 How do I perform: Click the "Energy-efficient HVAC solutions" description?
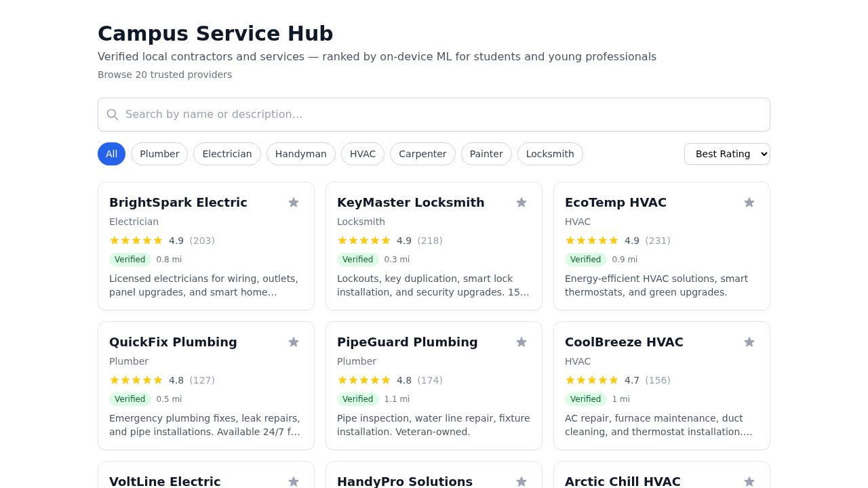point(656,285)
